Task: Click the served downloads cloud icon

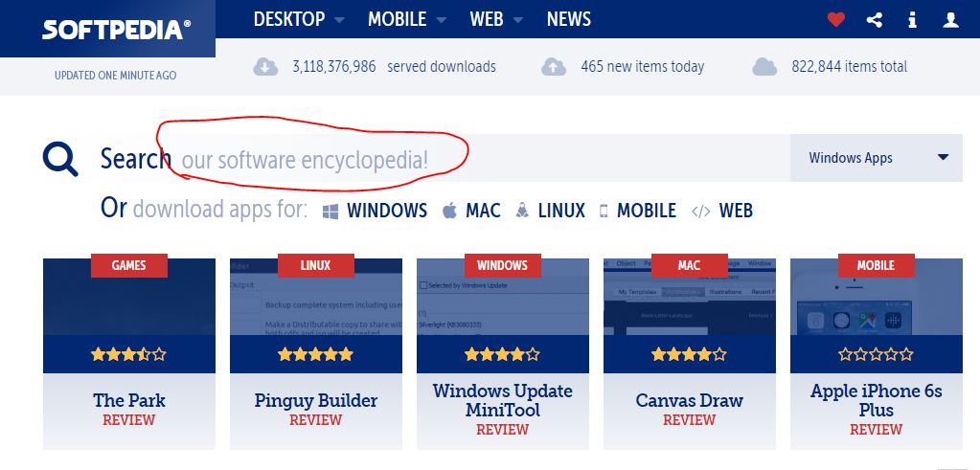Action: [x=265, y=67]
